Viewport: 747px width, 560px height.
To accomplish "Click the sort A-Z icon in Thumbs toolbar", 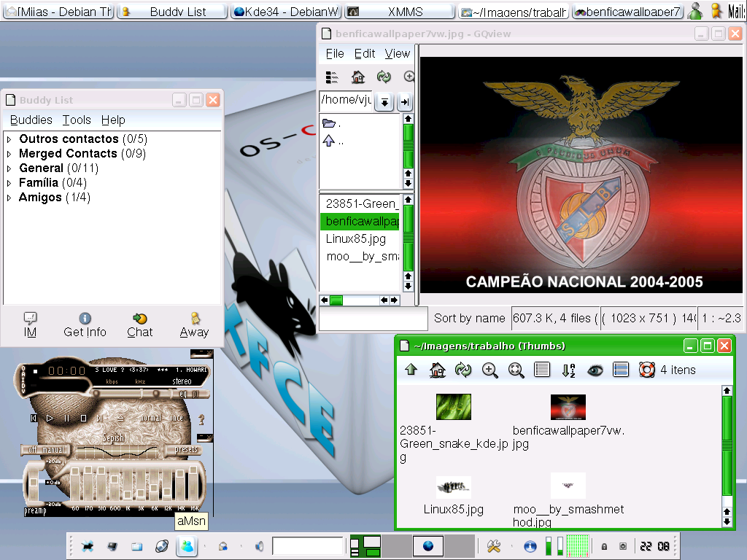I will pyautogui.click(x=568, y=370).
